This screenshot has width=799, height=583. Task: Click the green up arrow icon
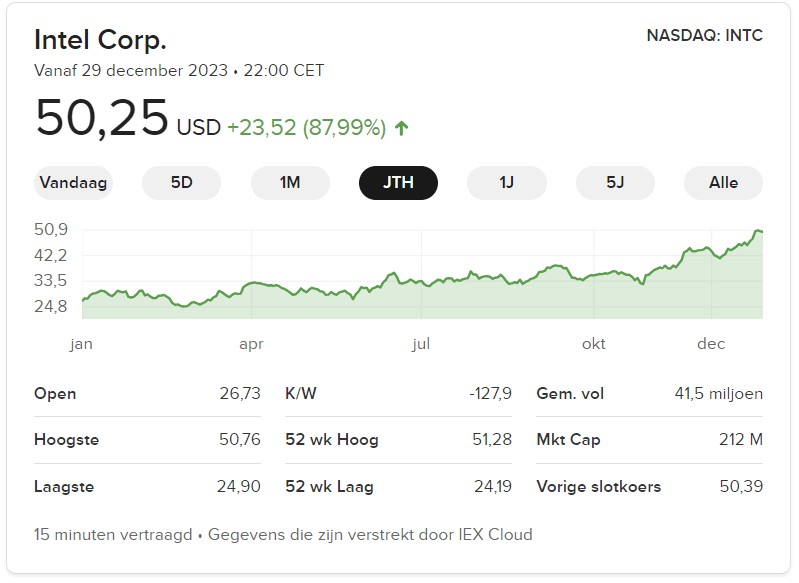[x=402, y=128]
